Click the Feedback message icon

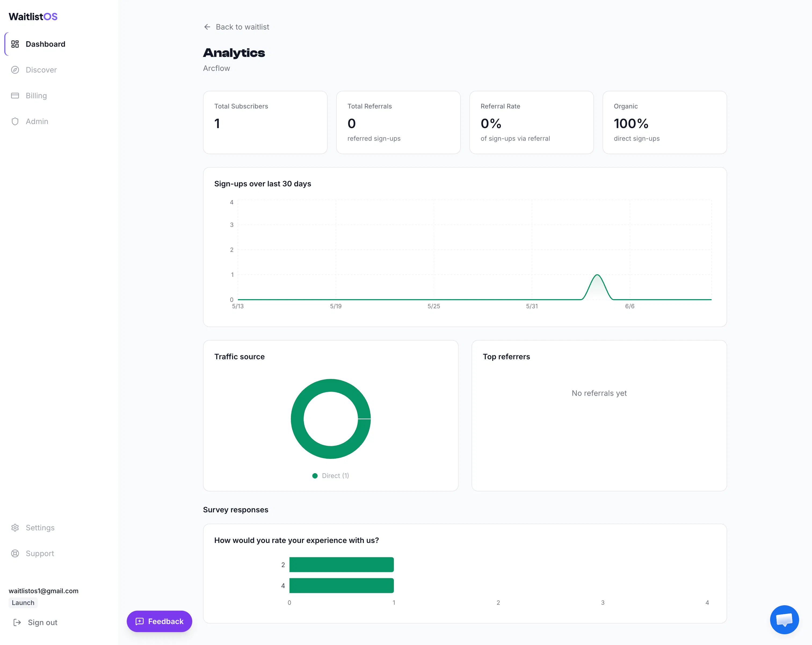140,621
